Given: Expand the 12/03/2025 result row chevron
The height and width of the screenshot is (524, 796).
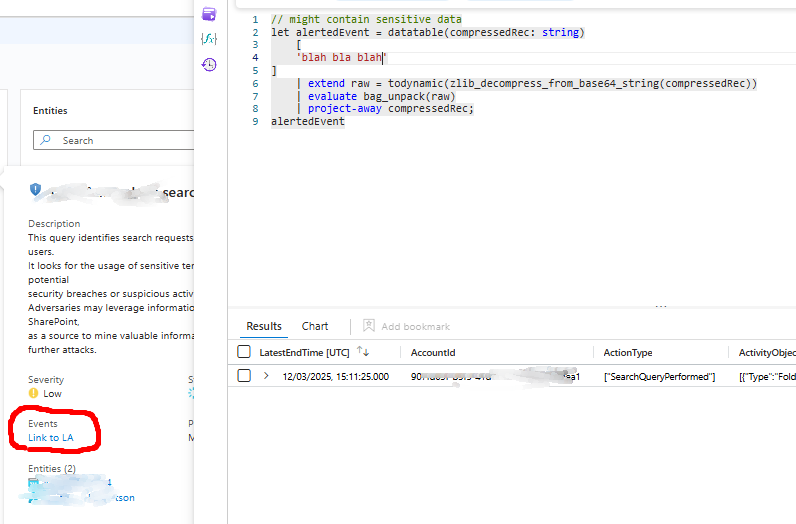Looking at the screenshot, I should tap(266, 376).
